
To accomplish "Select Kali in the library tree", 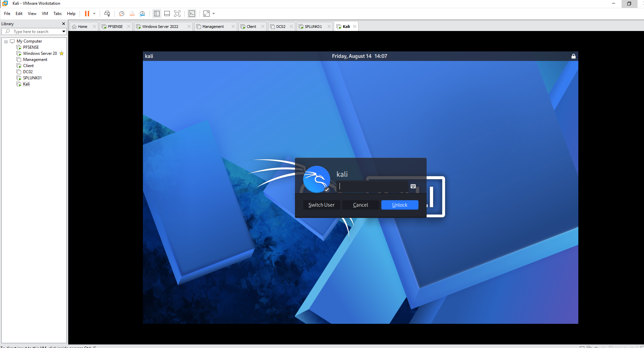I will pyautogui.click(x=26, y=84).
